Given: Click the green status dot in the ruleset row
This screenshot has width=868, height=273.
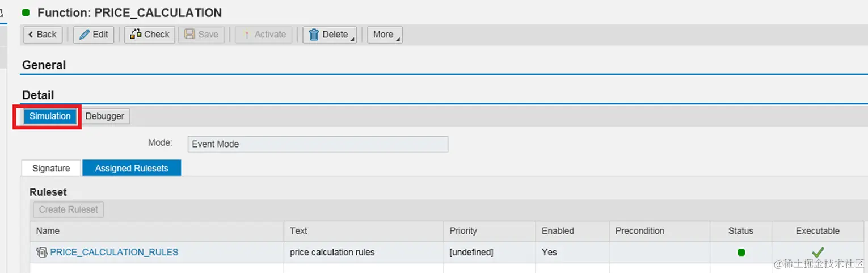Looking at the screenshot, I should click(x=741, y=253).
